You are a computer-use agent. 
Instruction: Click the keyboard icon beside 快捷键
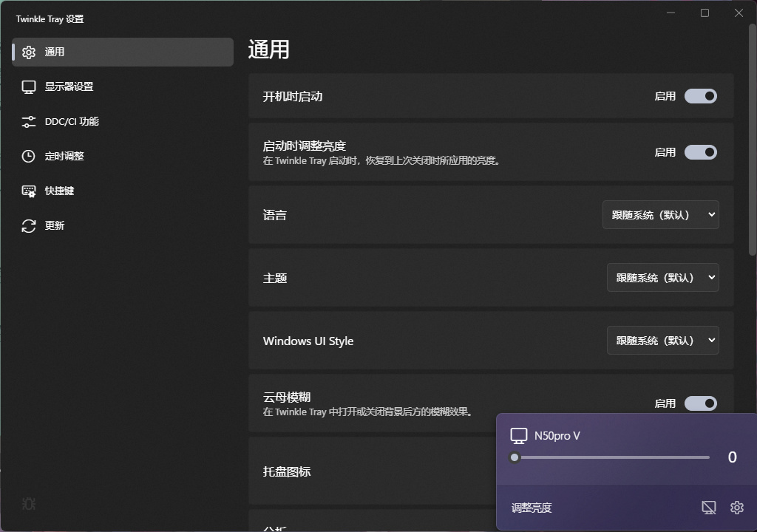coord(29,191)
